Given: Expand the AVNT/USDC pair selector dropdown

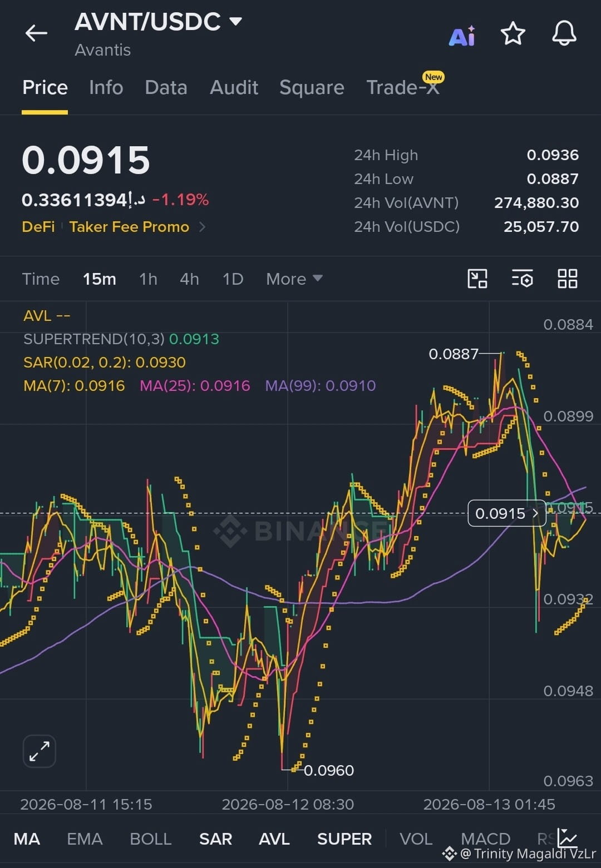Looking at the screenshot, I should (236, 22).
